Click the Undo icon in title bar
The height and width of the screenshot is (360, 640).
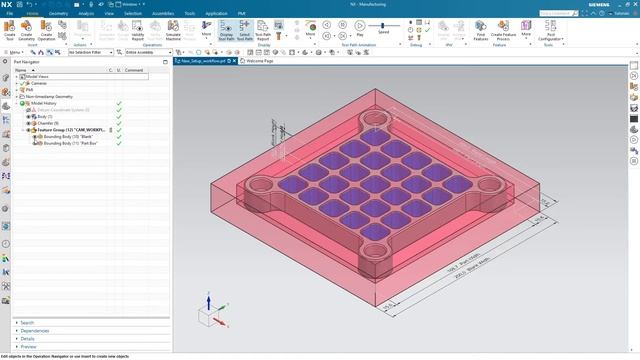click(x=29, y=4)
